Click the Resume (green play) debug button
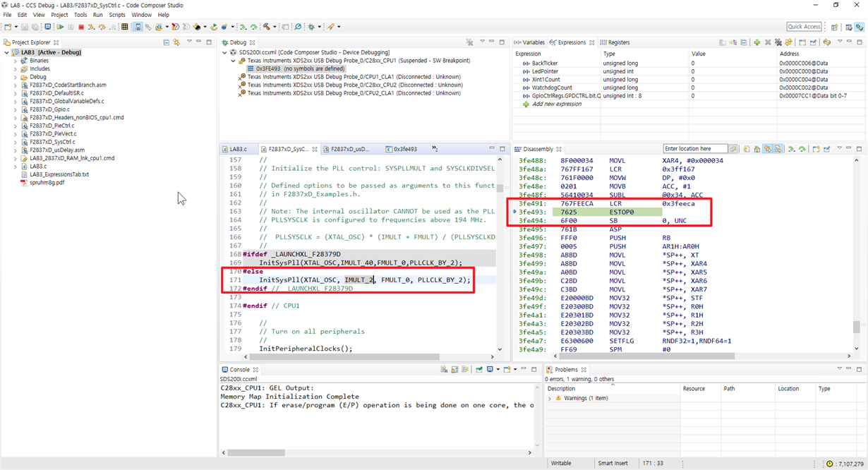Viewport: 868px width, 470px height. [61, 27]
